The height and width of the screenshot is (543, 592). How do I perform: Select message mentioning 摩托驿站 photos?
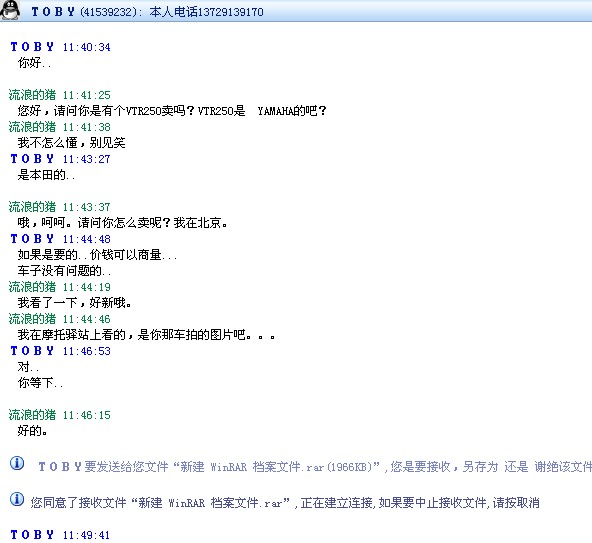pos(146,335)
